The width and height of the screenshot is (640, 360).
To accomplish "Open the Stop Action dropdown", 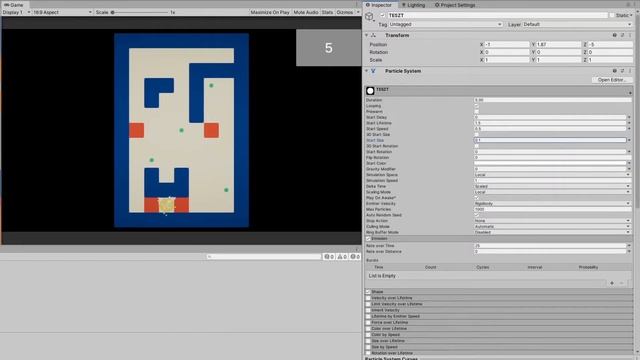I will pyautogui.click(x=553, y=220).
